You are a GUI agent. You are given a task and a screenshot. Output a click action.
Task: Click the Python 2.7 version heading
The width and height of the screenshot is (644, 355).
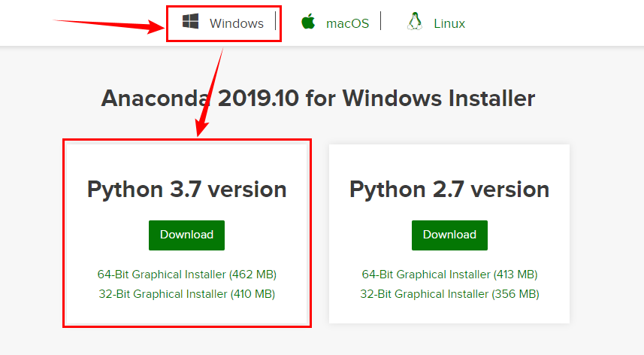[449, 190]
